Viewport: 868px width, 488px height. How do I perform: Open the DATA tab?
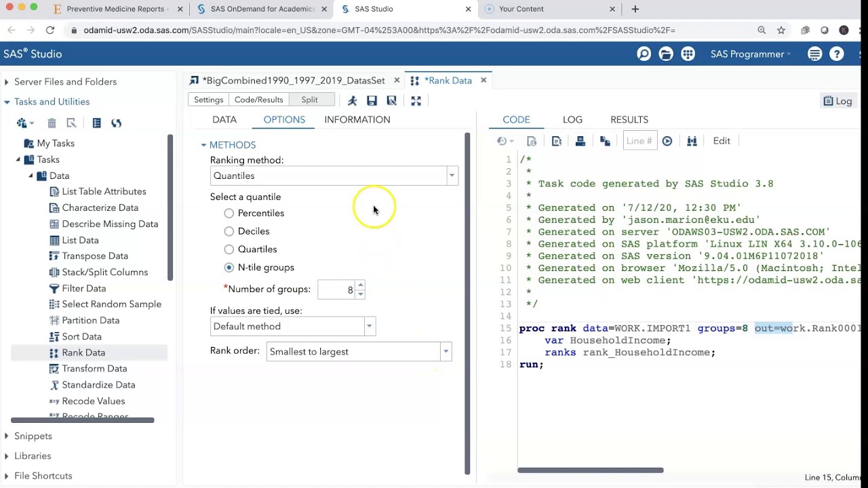click(x=224, y=119)
